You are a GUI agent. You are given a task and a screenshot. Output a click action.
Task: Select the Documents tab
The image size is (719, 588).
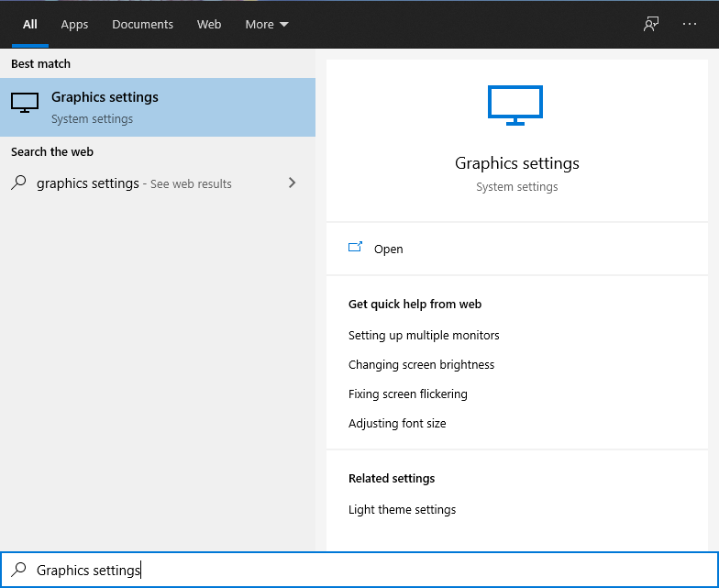[142, 25]
